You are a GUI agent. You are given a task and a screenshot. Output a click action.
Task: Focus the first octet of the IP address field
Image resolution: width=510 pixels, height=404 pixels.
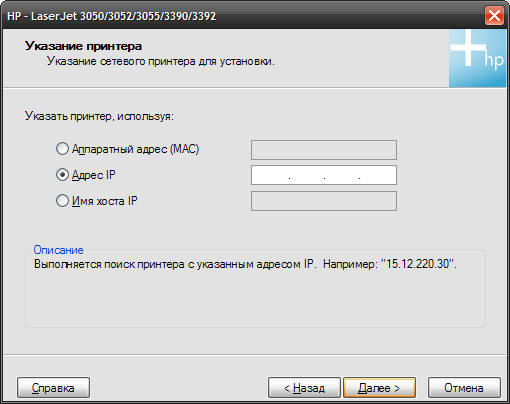(x=271, y=175)
